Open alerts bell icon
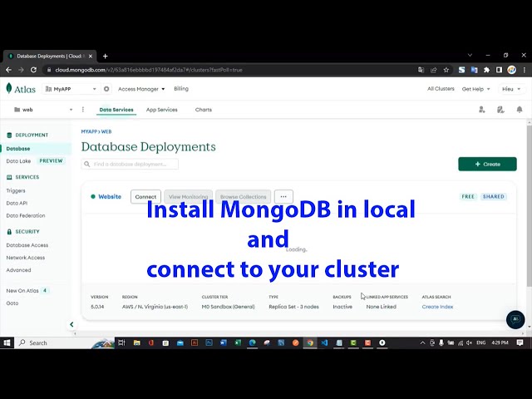 [x=520, y=110]
